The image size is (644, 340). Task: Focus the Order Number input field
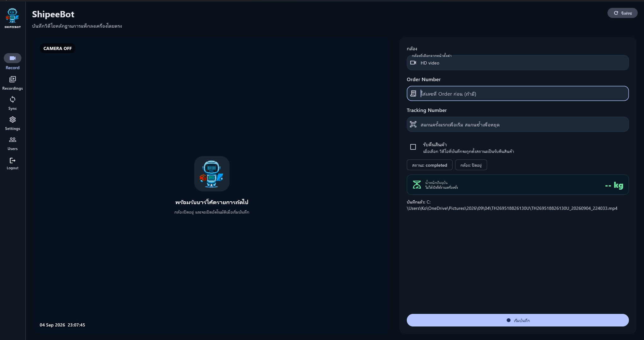point(518,93)
